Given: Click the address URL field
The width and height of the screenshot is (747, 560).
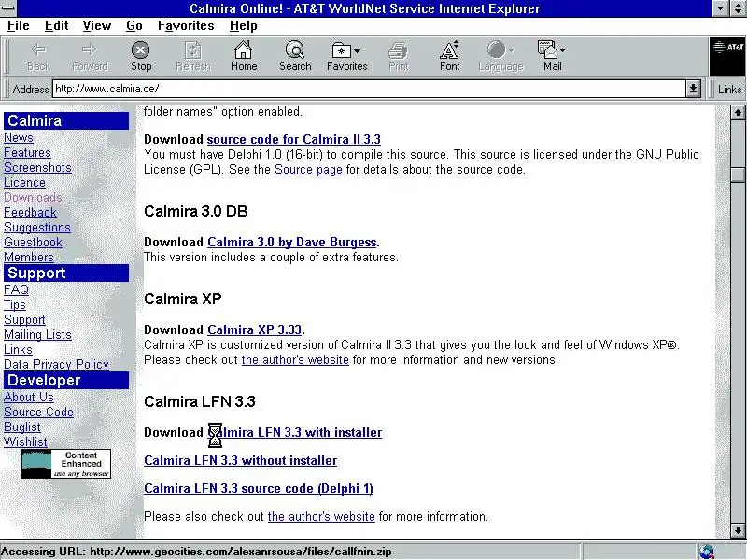Looking at the screenshot, I should click(x=369, y=89).
